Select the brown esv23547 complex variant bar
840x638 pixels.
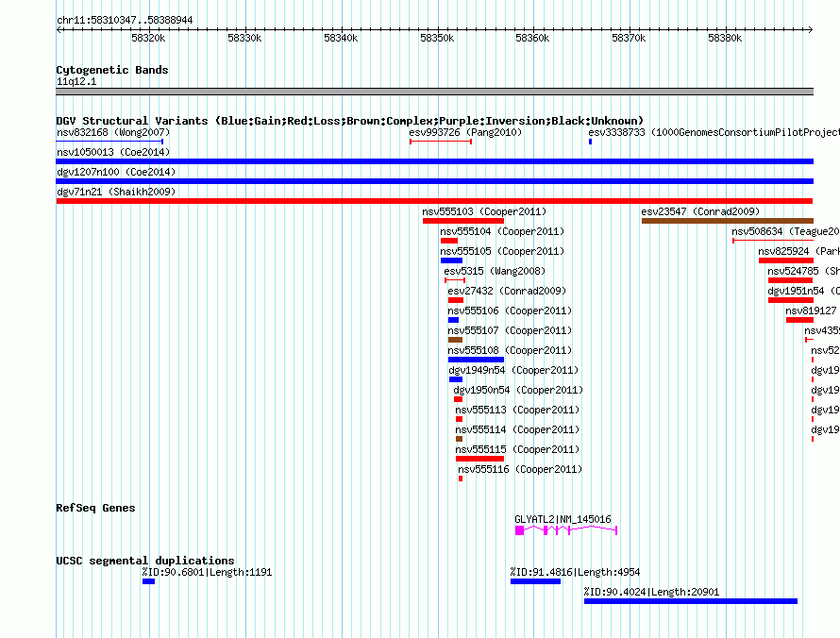(x=726, y=221)
